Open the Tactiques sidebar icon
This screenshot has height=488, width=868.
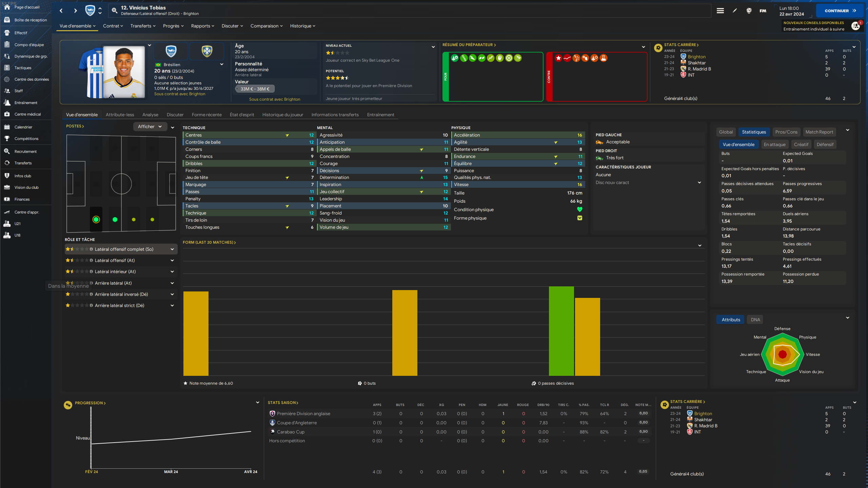click(x=7, y=68)
